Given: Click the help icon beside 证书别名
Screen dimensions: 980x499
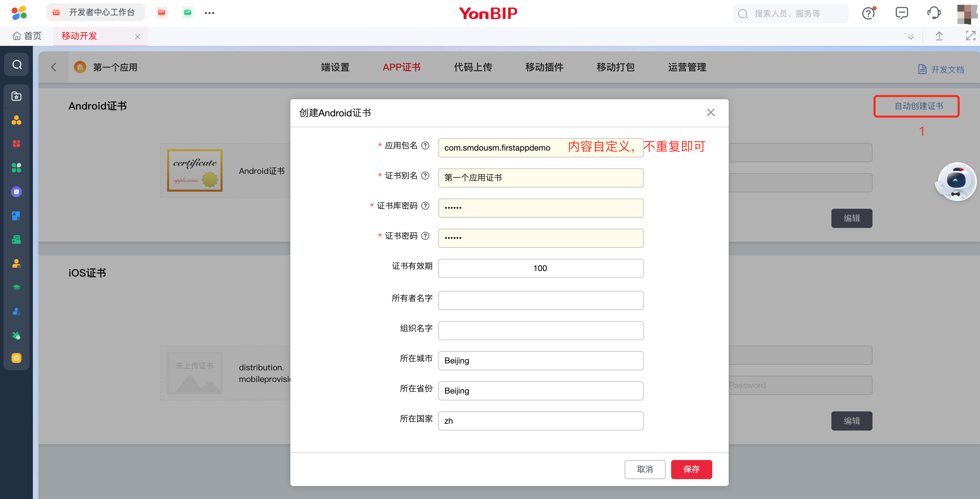Looking at the screenshot, I should tap(425, 176).
